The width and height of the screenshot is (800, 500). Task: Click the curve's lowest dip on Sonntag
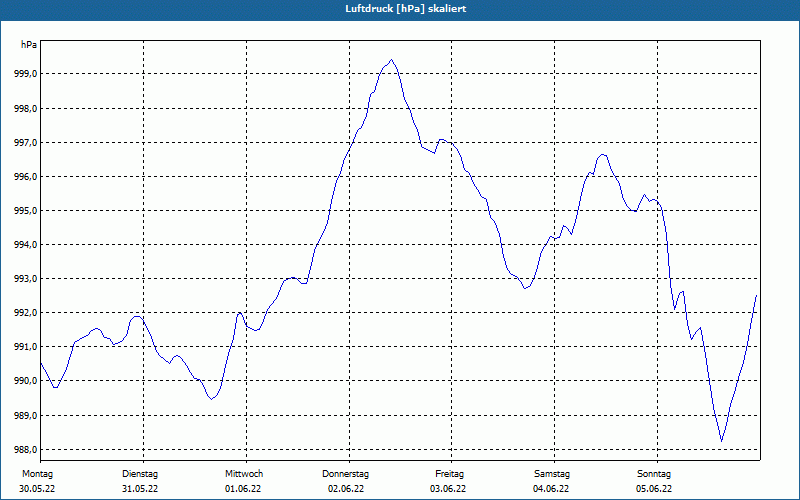click(721, 440)
